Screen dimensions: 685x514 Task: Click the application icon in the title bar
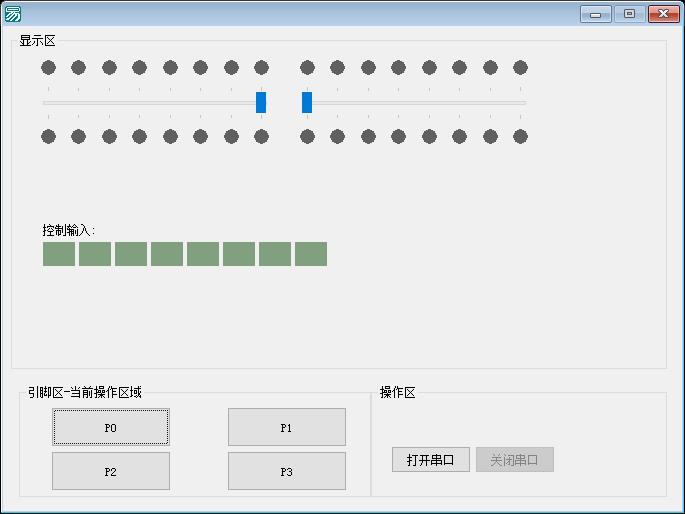click(13, 14)
